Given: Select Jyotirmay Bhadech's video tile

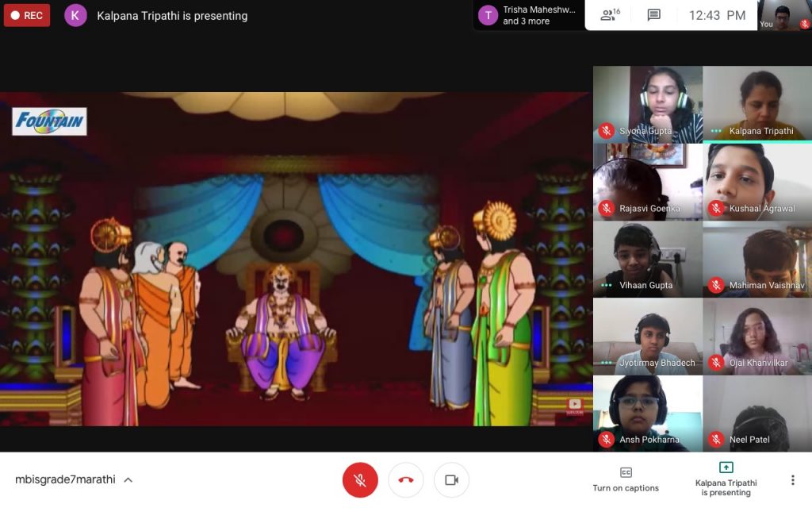Looking at the screenshot, I should point(648,336).
